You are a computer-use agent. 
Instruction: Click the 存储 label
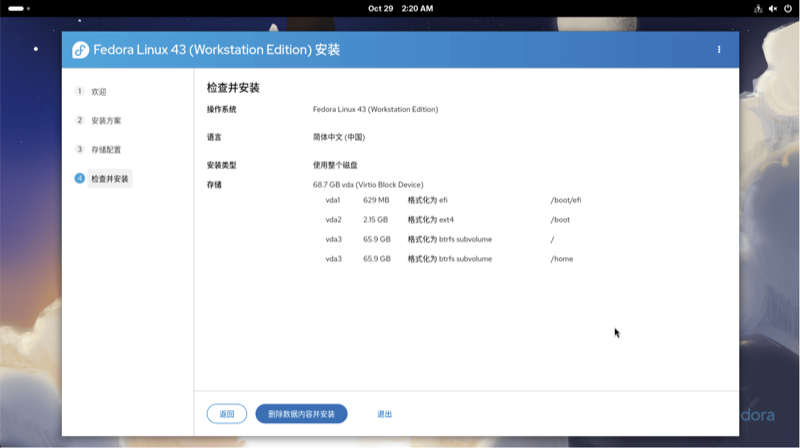(x=214, y=185)
